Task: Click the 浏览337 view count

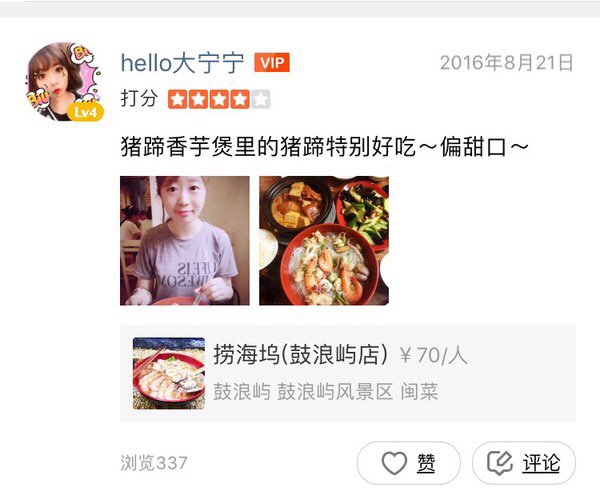Action: 154,463
